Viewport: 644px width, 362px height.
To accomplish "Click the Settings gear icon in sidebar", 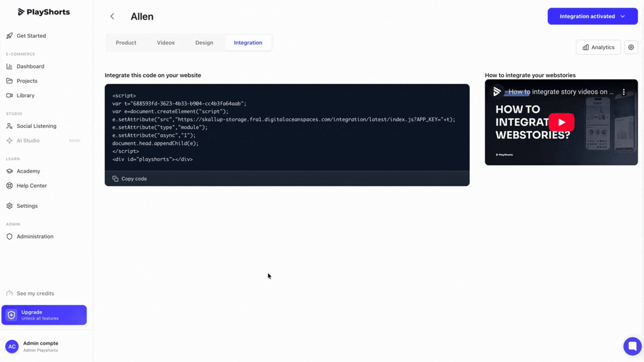I will 10,206.
